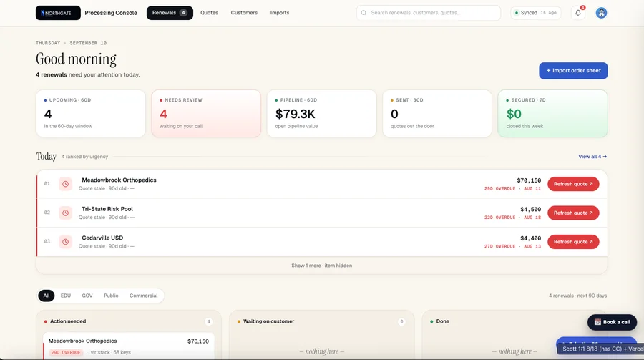The image size is (644, 360).
Task: Click Tri-State Risk Pool row name
Action: (107, 209)
